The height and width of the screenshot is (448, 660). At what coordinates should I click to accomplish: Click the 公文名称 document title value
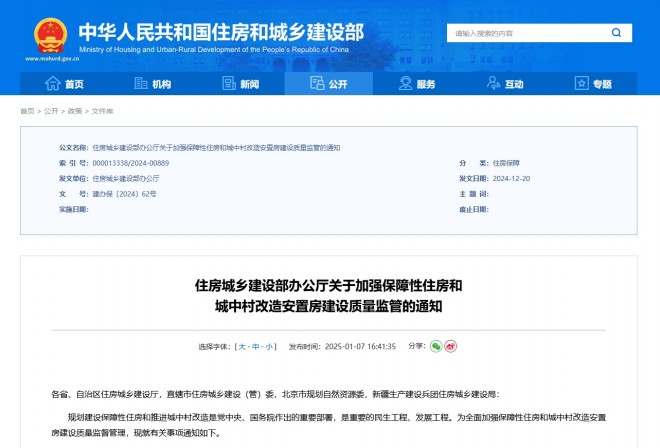216,148
